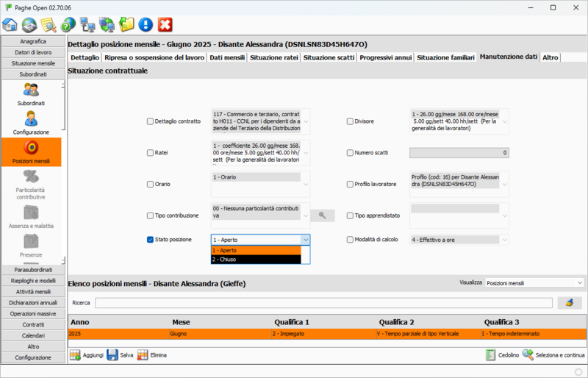The image size is (588, 378).
Task: Click search icon button beside Ricerca field
Action: (x=570, y=302)
